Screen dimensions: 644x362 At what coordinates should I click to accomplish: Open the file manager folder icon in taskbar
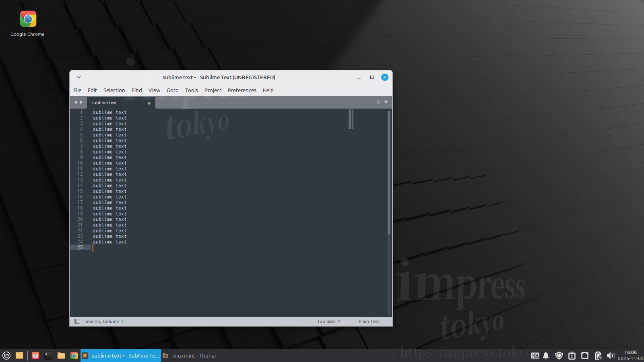(61, 356)
